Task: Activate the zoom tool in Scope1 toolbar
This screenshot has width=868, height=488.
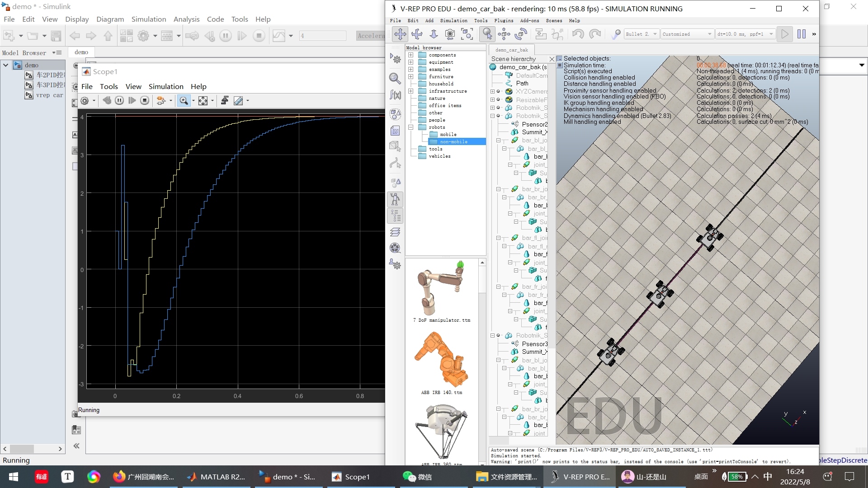Action: [x=184, y=100]
